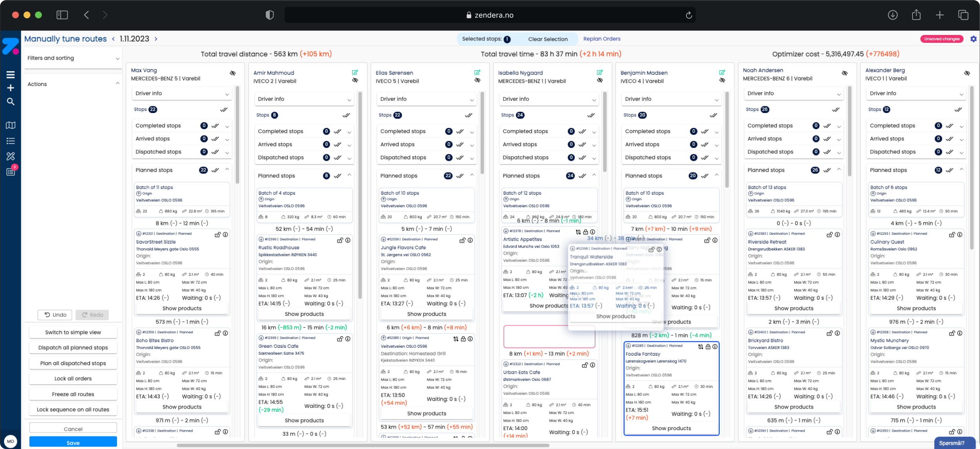Unlock icon on Rustic Roadhouse stop
Image resolution: width=980 pixels, height=449 pixels.
click(x=340, y=240)
